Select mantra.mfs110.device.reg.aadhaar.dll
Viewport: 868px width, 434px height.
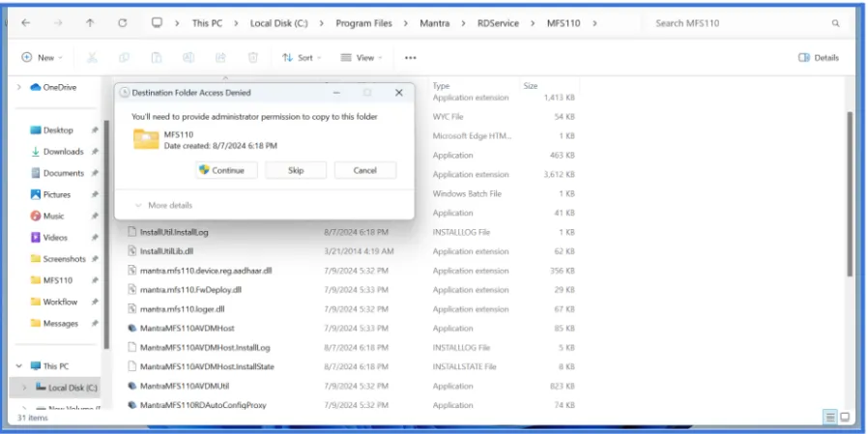[205, 271]
